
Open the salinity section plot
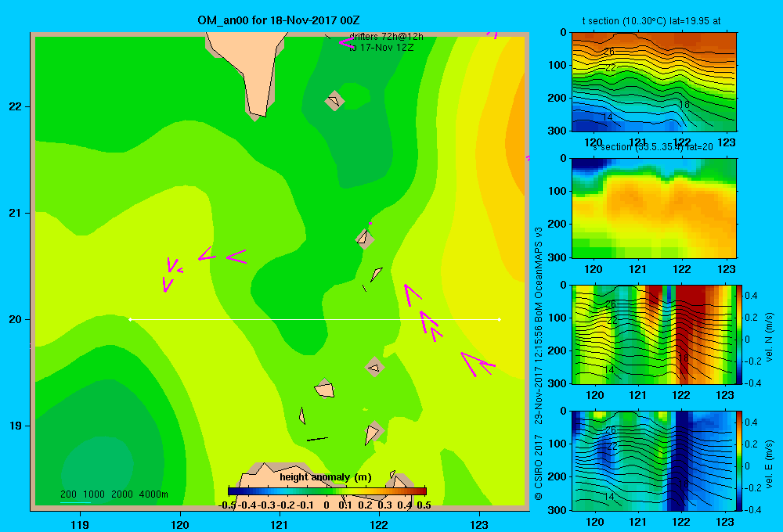pos(654,208)
